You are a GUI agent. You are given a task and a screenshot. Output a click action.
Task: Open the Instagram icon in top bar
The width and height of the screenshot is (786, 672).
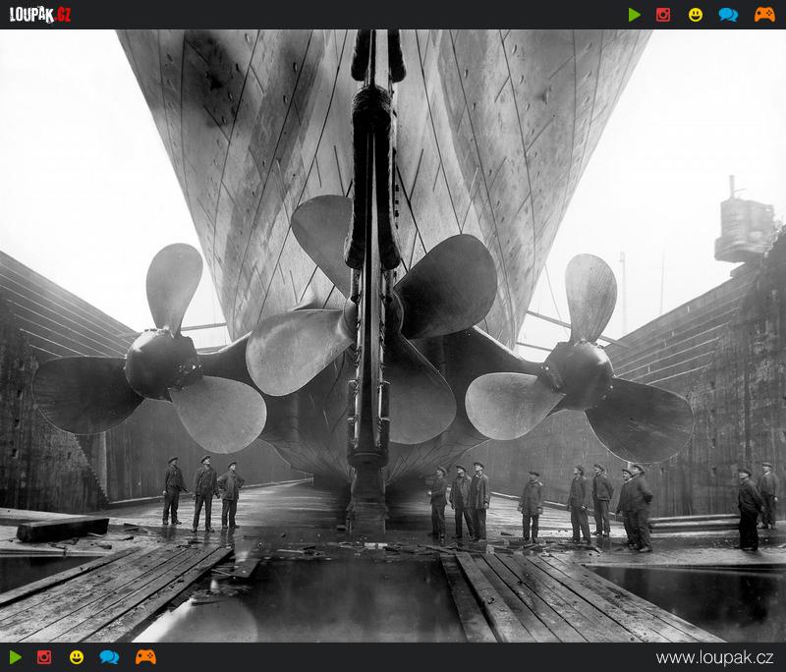click(x=663, y=15)
